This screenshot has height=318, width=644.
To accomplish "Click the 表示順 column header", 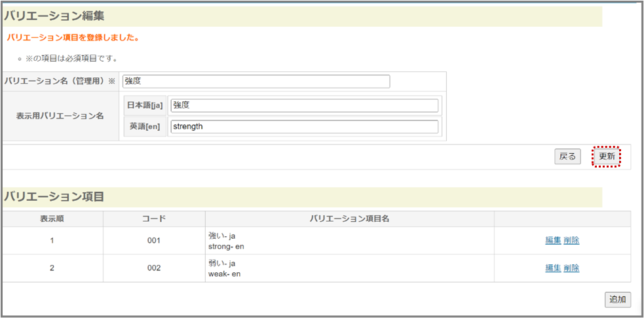I will click(x=52, y=219).
